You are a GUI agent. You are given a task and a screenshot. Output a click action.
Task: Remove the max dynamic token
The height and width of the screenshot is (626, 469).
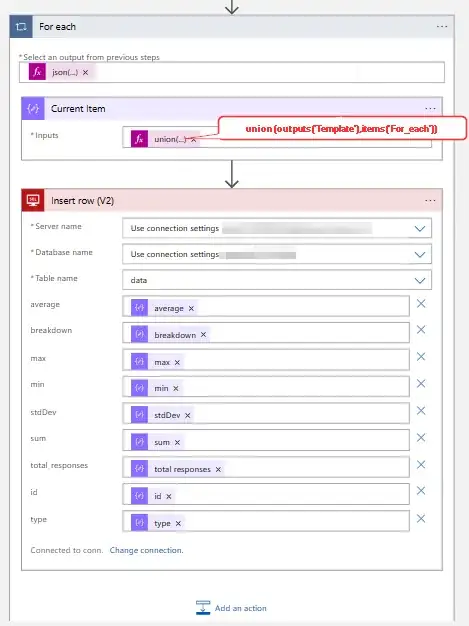(177, 363)
